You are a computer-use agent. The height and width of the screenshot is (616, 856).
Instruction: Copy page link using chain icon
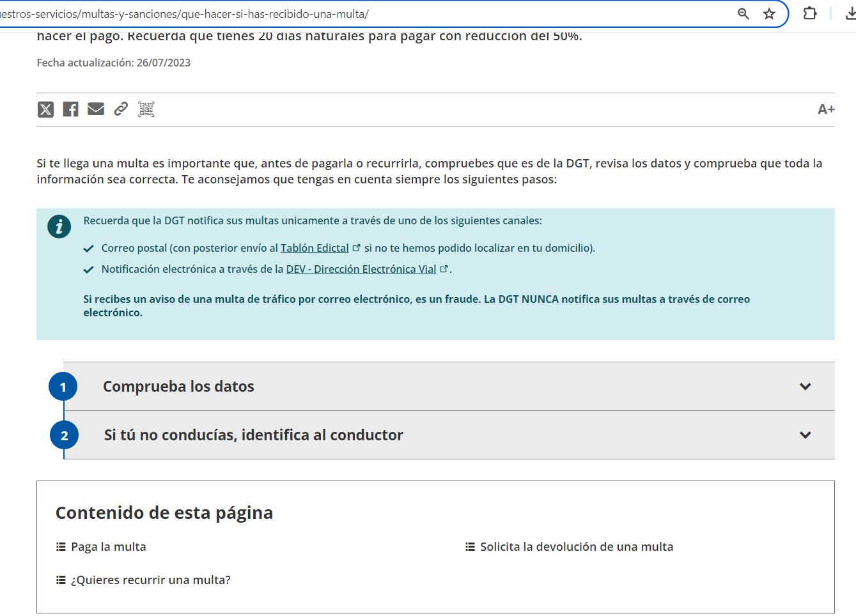(121, 109)
